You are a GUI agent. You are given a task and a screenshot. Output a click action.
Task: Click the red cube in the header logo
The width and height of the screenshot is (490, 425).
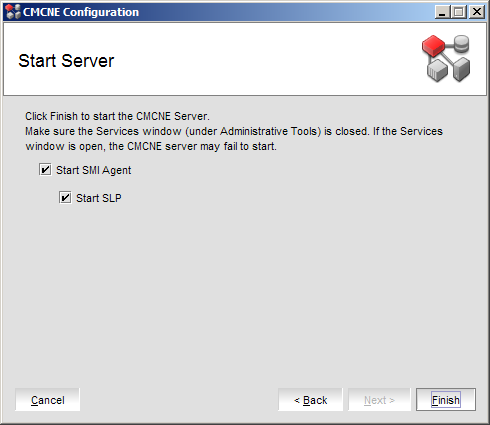(433, 46)
